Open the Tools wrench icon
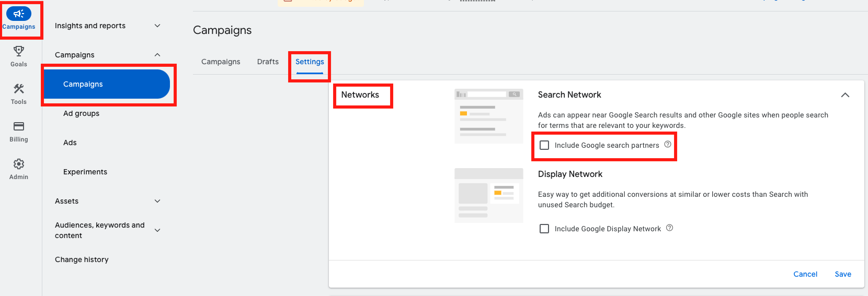This screenshot has width=868, height=296. click(x=19, y=89)
